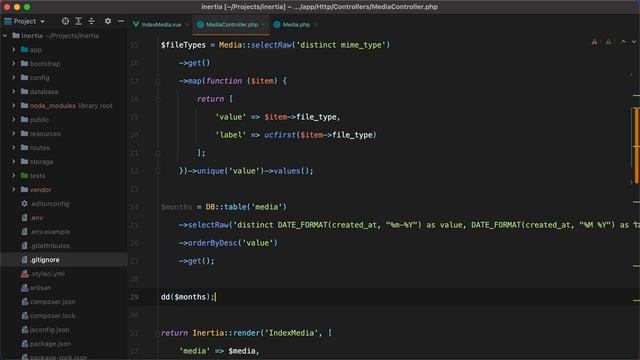
Task: Expand the config folder
Action: pyautogui.click(x=13, y=78)
